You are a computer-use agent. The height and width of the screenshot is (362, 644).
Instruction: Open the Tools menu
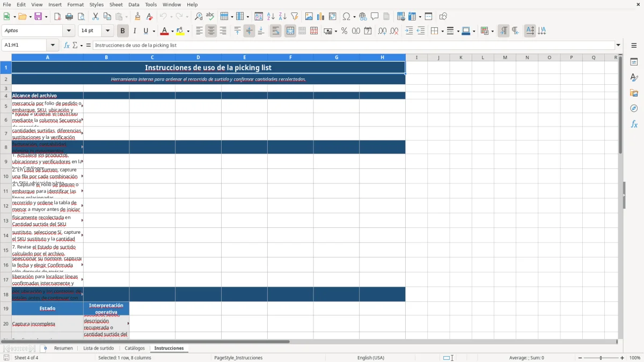pyautogui.click(x=151, y=4)
